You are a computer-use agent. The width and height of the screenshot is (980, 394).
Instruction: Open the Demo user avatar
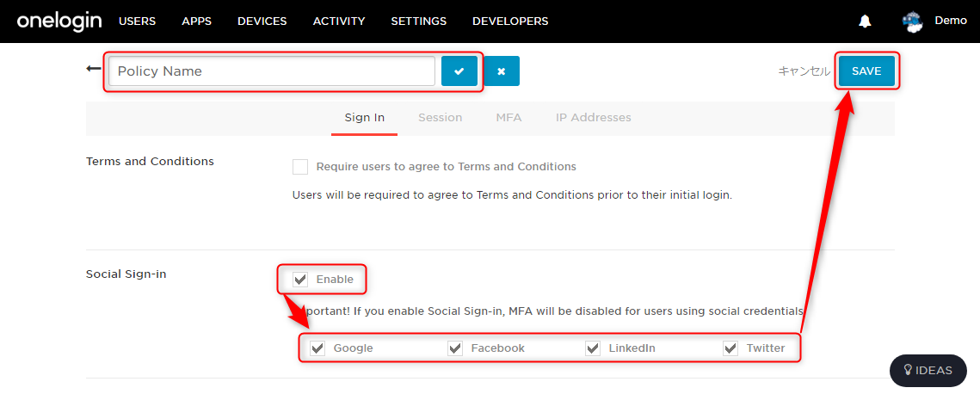pyautogui.click(x=913, y=22)
